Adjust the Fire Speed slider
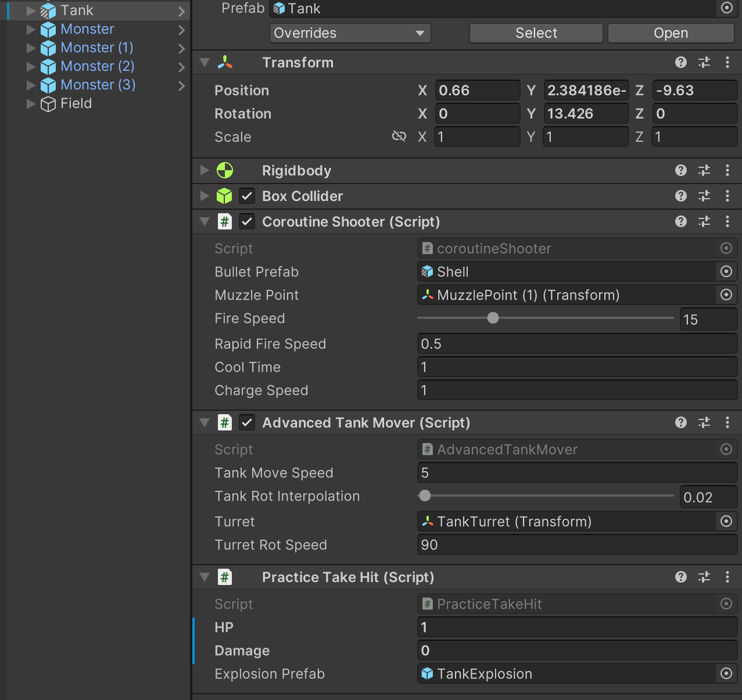This screenshot has width=742, height=700. point(545,318)
